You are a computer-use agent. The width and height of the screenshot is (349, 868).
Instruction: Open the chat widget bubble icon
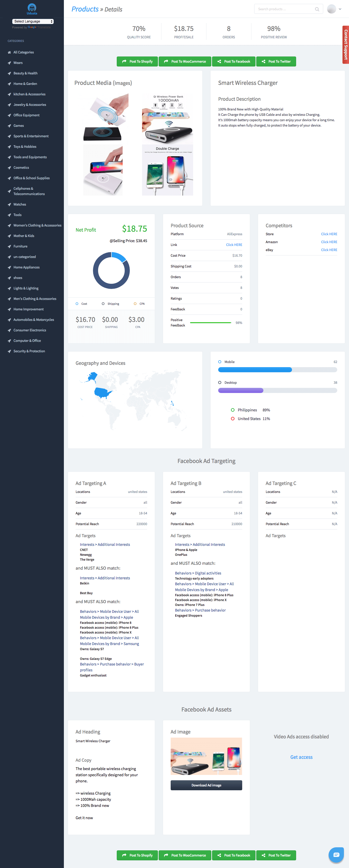(336, 854)
